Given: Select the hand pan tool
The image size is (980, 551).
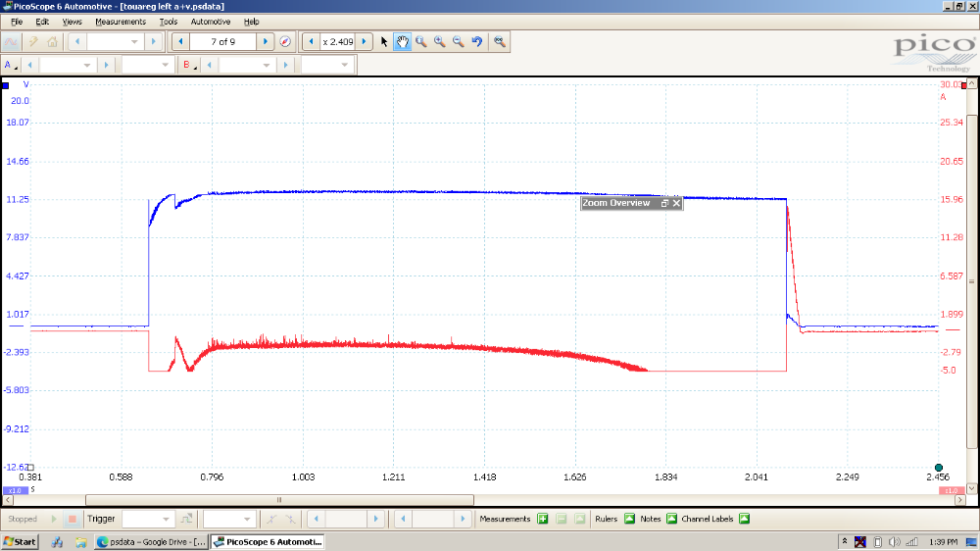Looking at the screenshot, I should [x=402, y=42].
